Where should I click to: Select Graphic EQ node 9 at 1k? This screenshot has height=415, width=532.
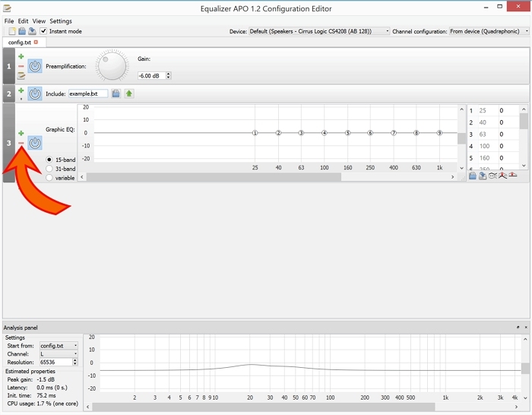pyautogui.click(x=440, y=133)
